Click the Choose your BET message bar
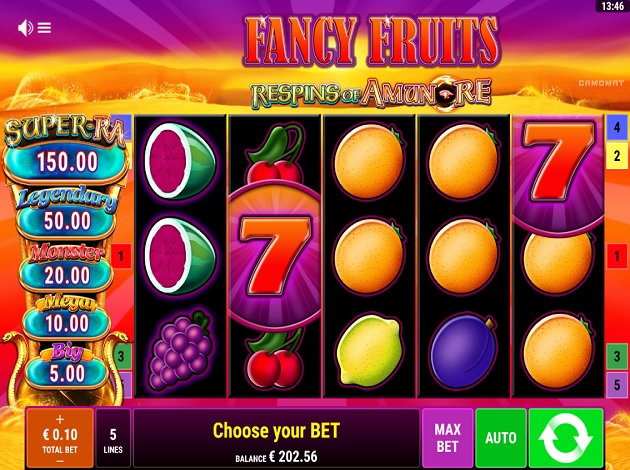The image size is (630, 470). click(x=276, y=438)
